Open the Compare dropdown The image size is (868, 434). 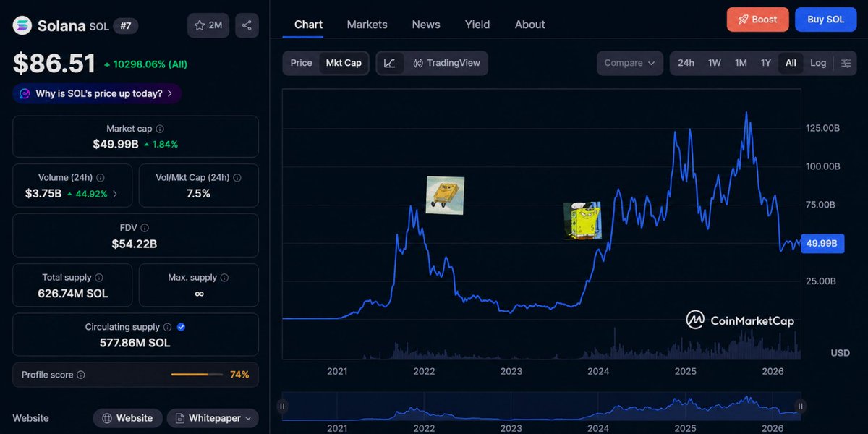pos(629,63)
